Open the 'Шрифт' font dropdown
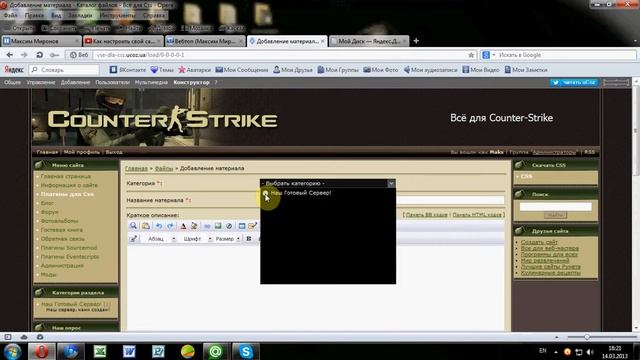This screenshot has width=640, height=360. click(x=197, y=239)
